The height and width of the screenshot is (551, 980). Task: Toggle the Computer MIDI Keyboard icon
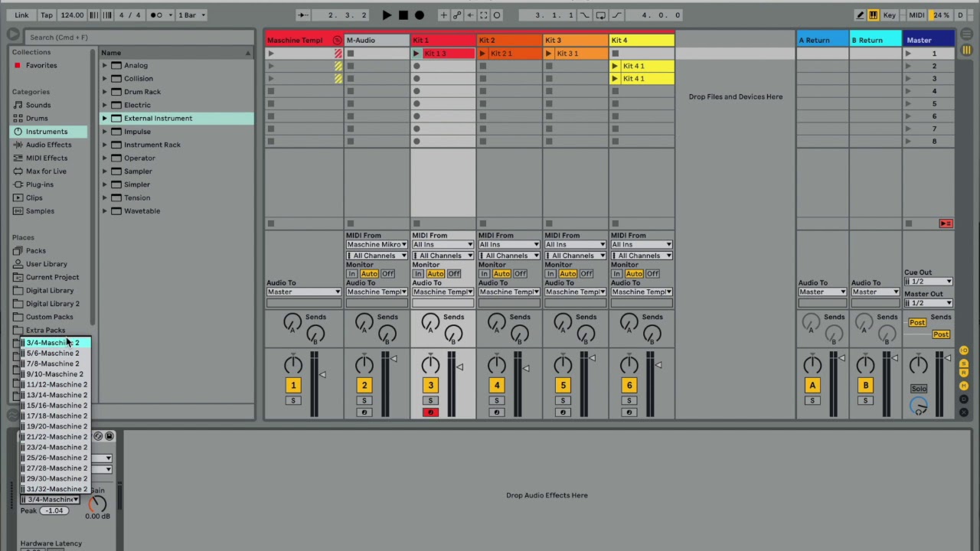(x=873, y=15)
